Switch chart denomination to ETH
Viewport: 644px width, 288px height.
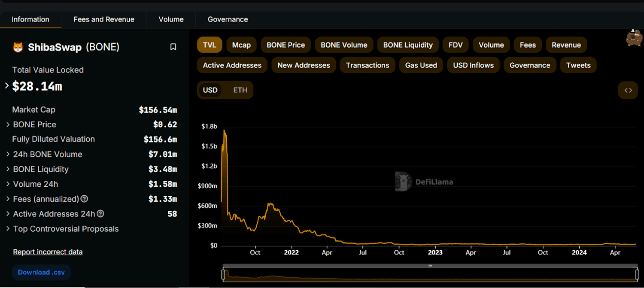[240, 90]
